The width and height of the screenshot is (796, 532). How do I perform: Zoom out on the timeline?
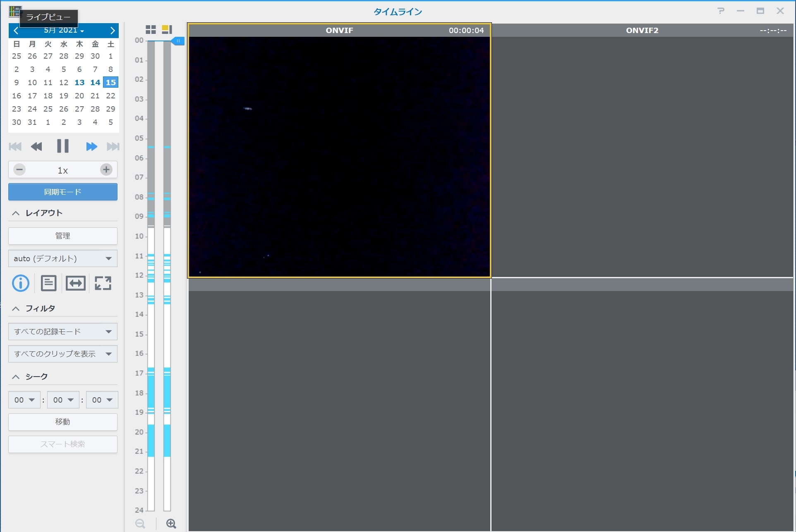click(x=140, y=524)
